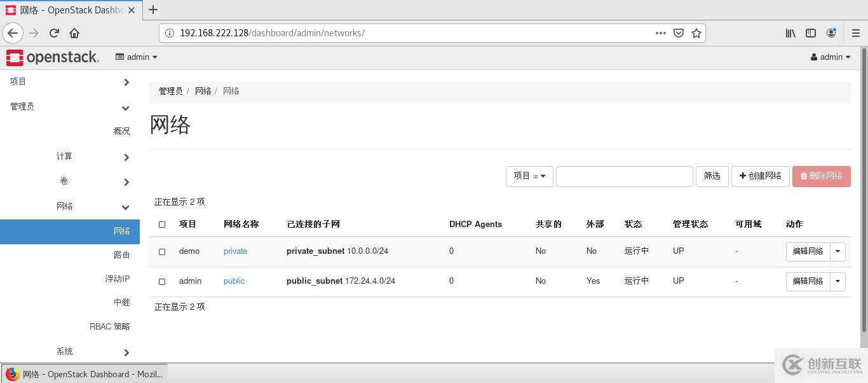Toggle the browser sidebar icon
The image size is (868, 383).
point(811,33)
